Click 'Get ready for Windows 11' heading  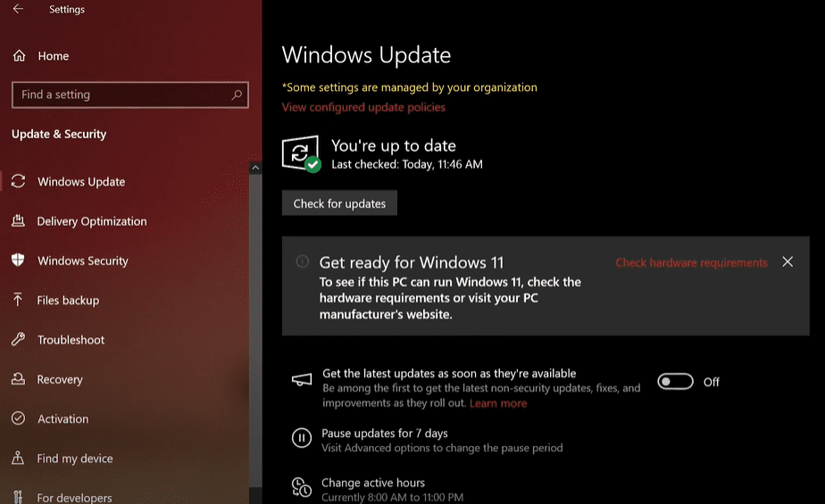412,262
